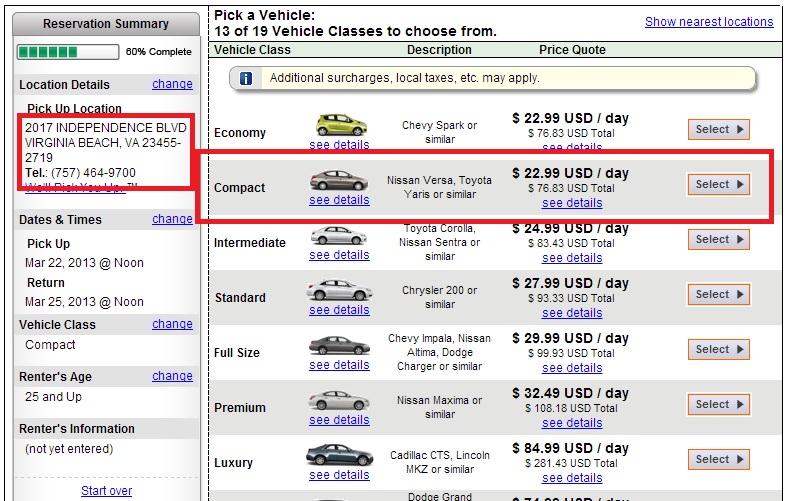The width and height of the screenshot is (789, 501).
Task: Change the Location Details
Action: [x=172, y=84]
